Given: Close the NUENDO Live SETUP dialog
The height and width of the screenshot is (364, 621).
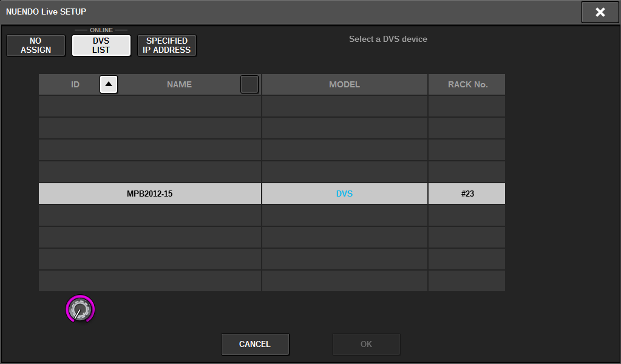Looking at the screenshot, I should click(x=600, y=12).
